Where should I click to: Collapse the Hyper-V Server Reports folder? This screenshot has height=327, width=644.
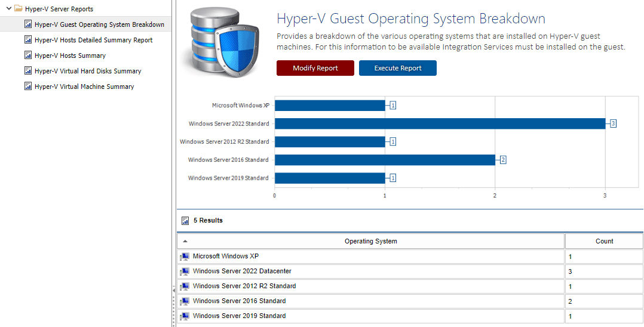point(8,8)
